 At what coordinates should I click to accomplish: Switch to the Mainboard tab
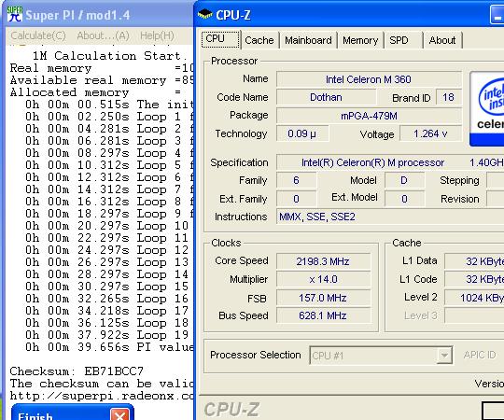coord(308,40)
